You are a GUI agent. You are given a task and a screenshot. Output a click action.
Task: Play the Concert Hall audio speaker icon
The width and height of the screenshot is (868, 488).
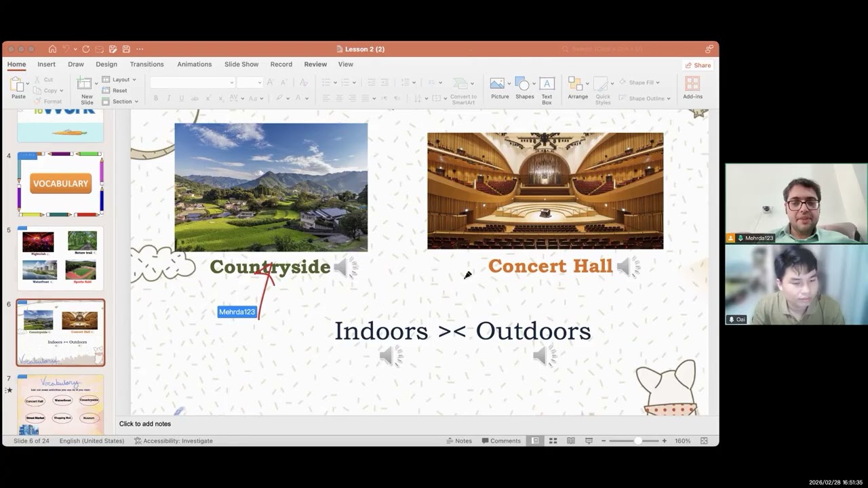[628, 267]
